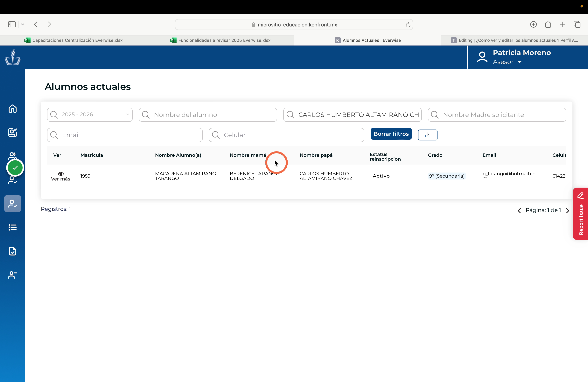This screenshot has width=588, height=382.
Task: Open the document check sidebar icon
Action: point(13,251)
